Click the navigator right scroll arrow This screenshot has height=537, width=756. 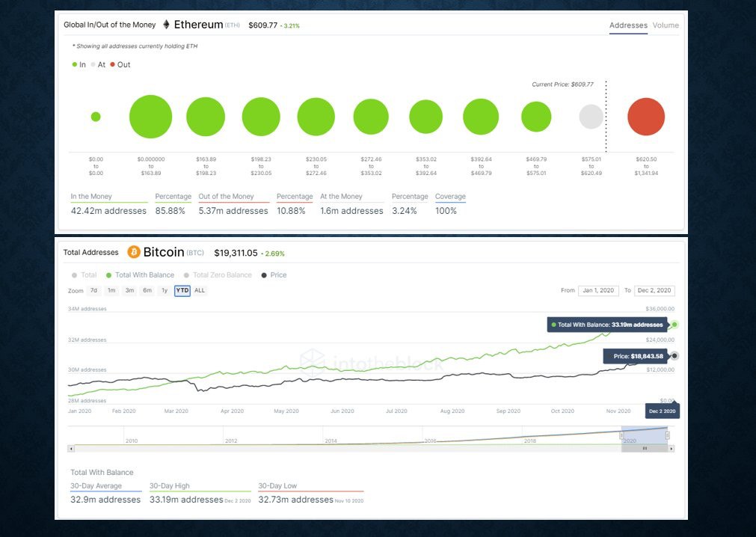tap(672, 449)
